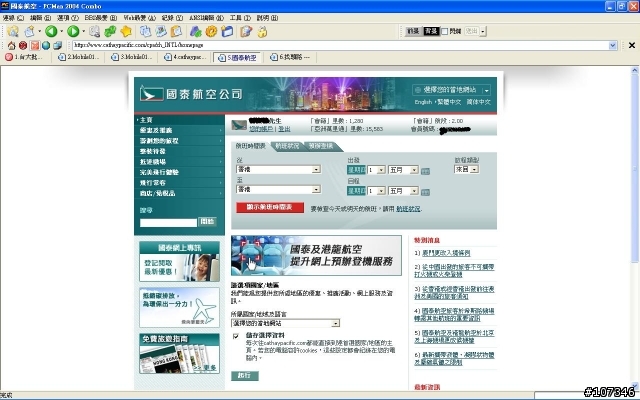Click the red show flight timetable button
Screen dimensions: 640x400
[270, 208]
